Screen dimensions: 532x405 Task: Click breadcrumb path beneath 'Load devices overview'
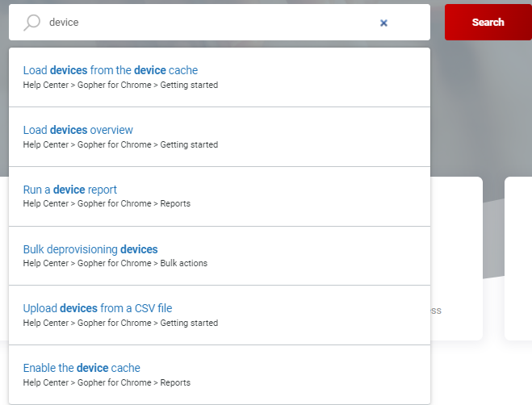(120, 144)
